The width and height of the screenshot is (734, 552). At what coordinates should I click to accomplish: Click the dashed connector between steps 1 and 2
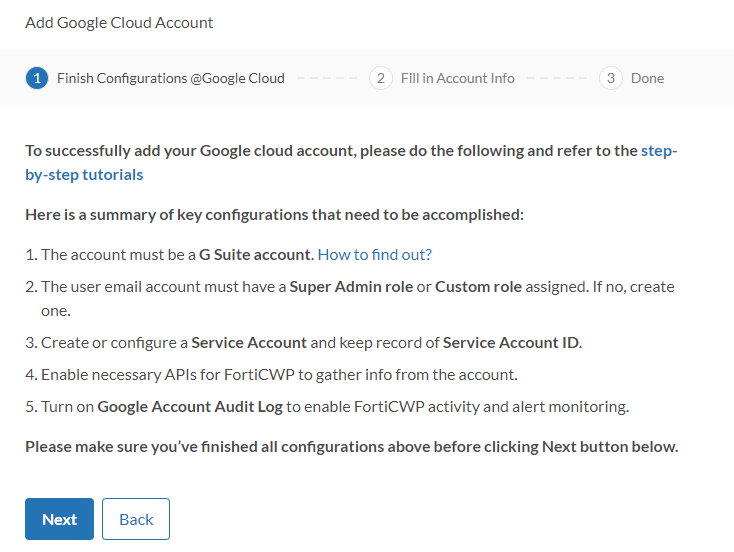(x=327, y=78)
